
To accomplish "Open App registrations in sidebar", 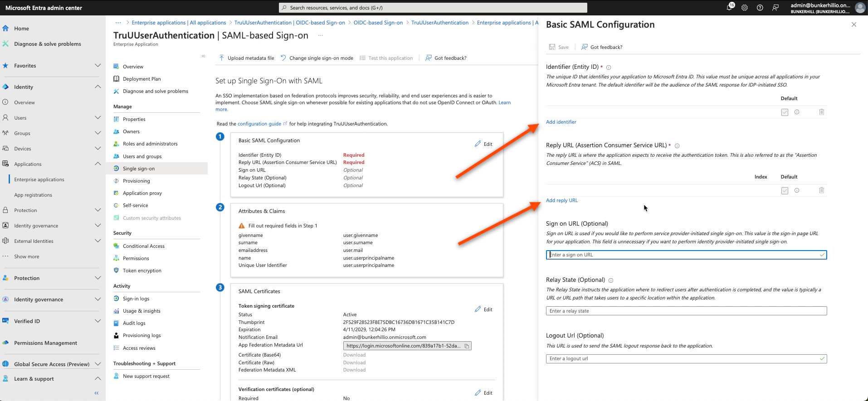I will [33, 195].
